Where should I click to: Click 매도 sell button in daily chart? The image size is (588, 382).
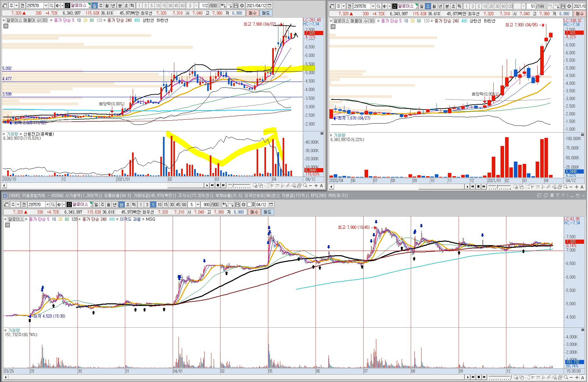266,13
